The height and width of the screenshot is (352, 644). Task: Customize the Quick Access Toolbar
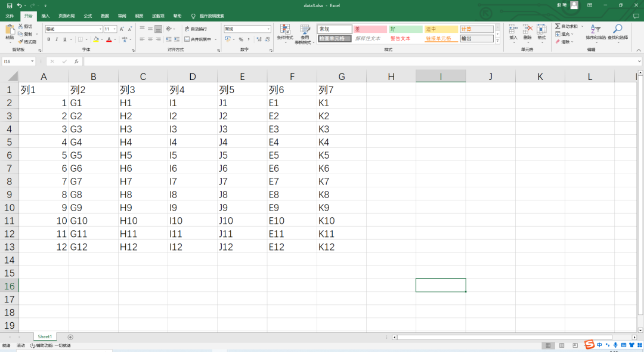(45, 6)
